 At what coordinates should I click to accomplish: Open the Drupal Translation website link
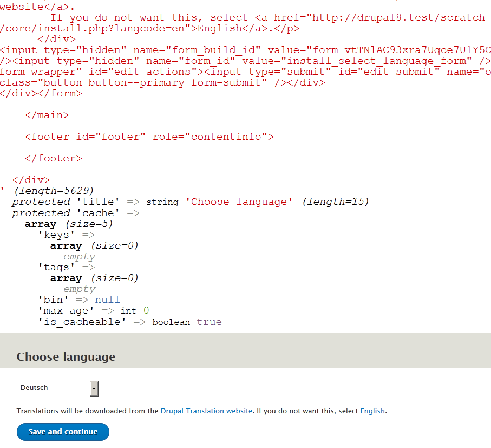pyautogui.click(x=206, y=411)
